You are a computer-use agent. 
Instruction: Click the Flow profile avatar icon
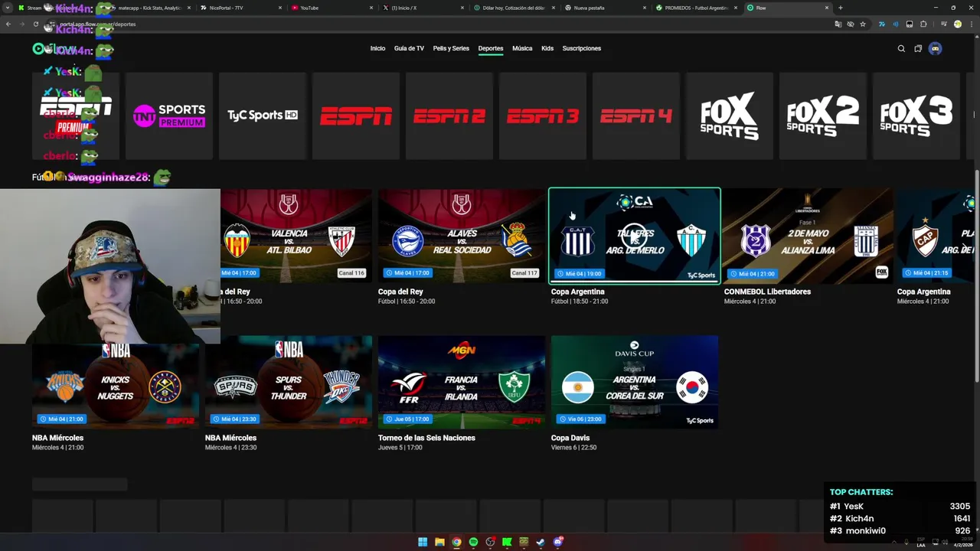pyautogui.click(x=935, y=48)
